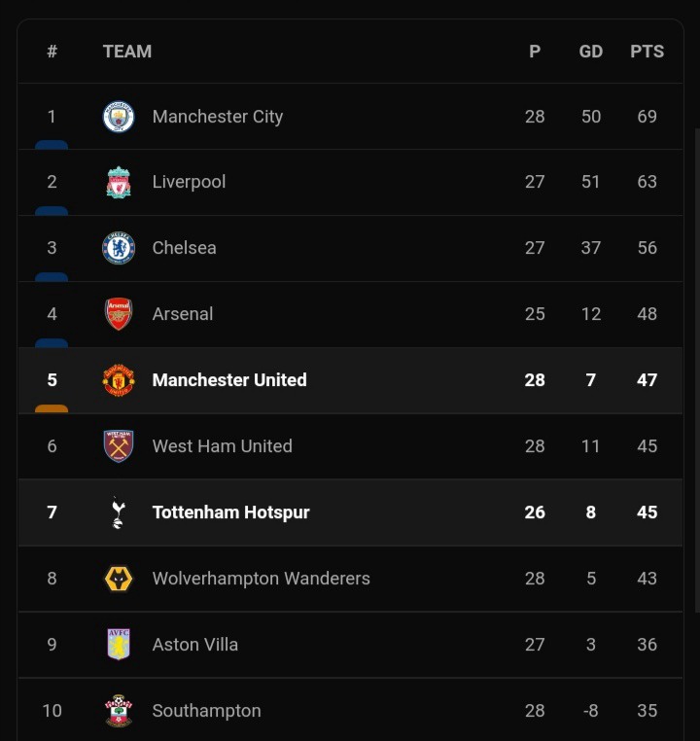The image size is (700, 741).
Task: Click the Tottenham Hotspur cockerel logo
Action: coord(118,512)
